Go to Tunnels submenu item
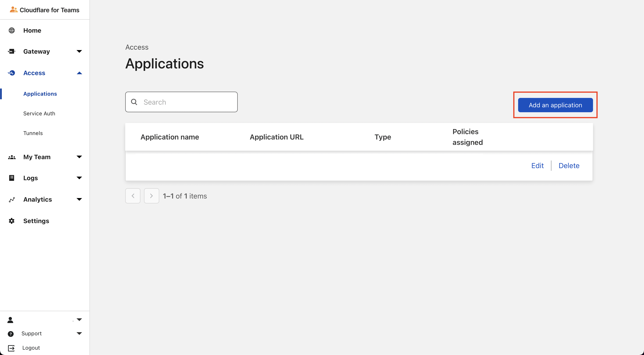This screenshot has height=355, width=644. (33, 133)
